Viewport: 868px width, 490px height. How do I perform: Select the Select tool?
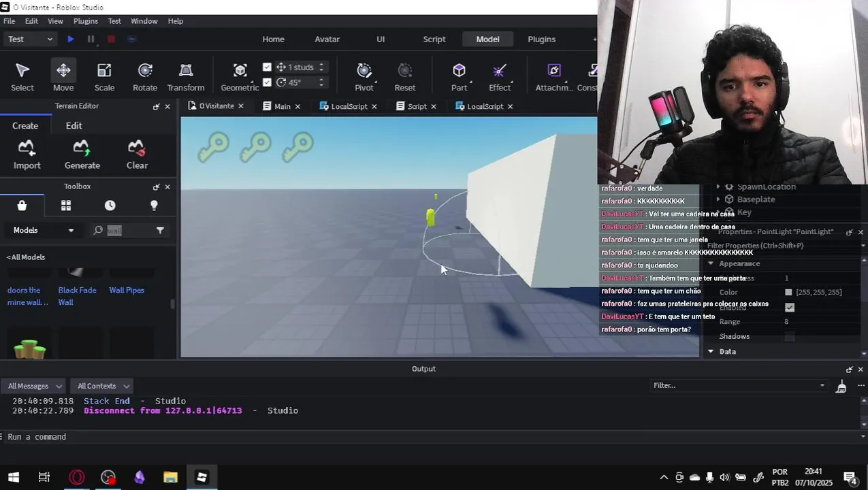pos(22,76)
